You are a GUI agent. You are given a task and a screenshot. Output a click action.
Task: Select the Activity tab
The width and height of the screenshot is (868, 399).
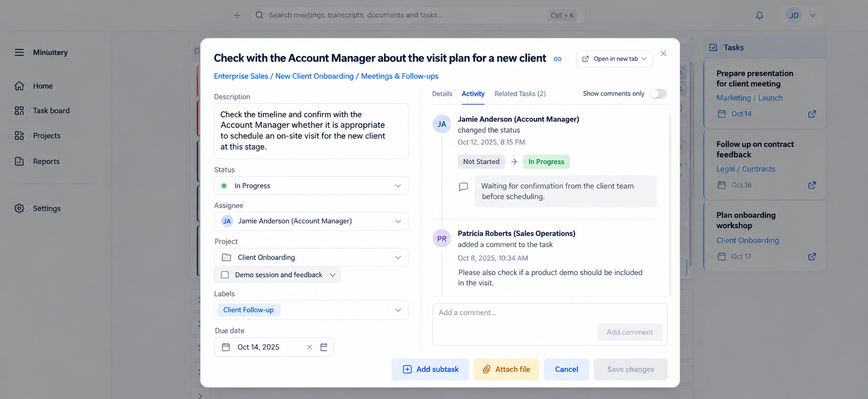pyautogui.click(x=473, y=93)
